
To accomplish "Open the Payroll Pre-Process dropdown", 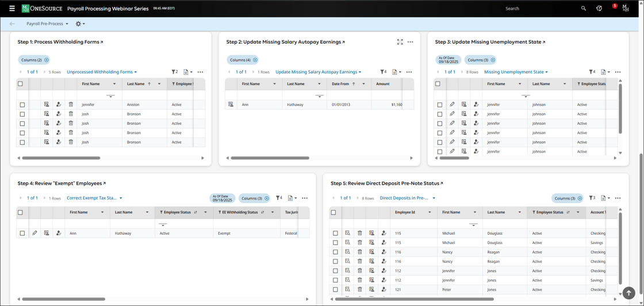I will [47, 24].
